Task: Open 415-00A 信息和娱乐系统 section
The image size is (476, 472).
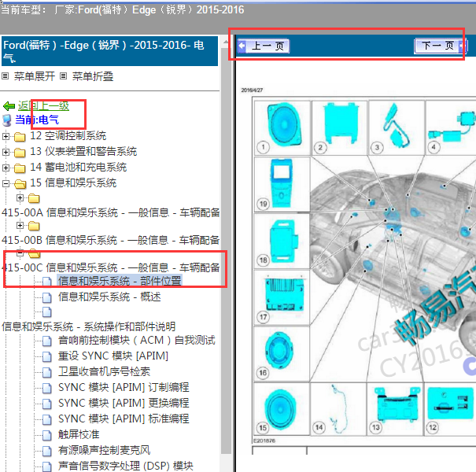Action: point(110,212)
